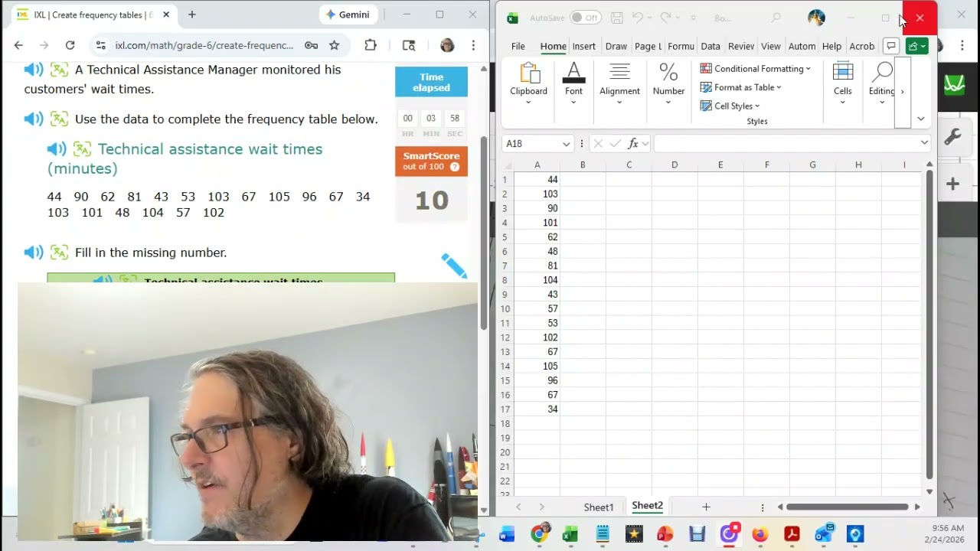This screenshot has width=980, height=551.
Task: Open the Excel File menu
Action: pos(518,46)
